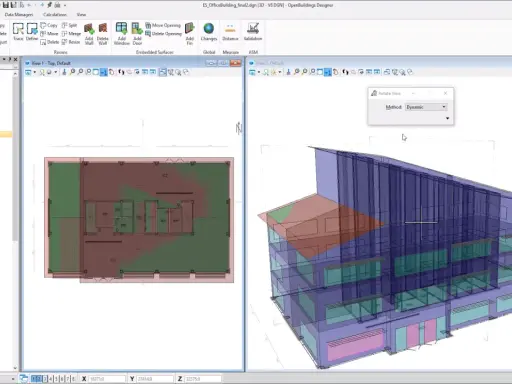Click Fit View icon in View 2
This screenshot has width=512, height=384.
click(x=320, y=72)
